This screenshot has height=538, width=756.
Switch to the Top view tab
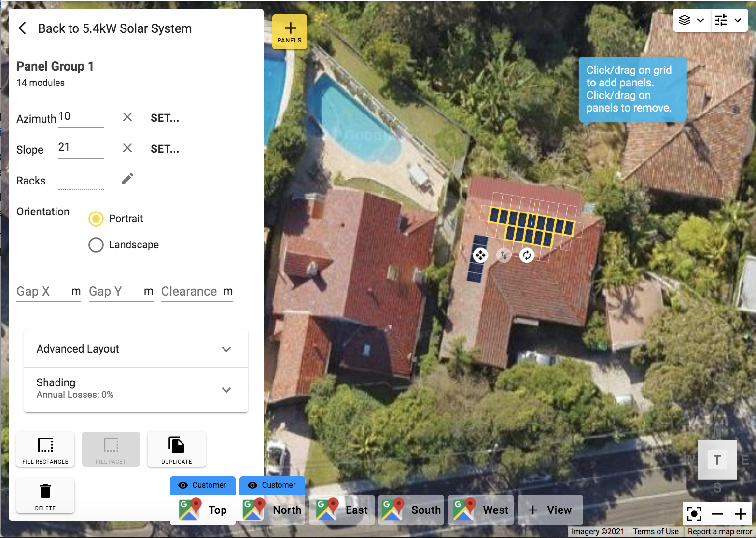click(x=203, y=510)
